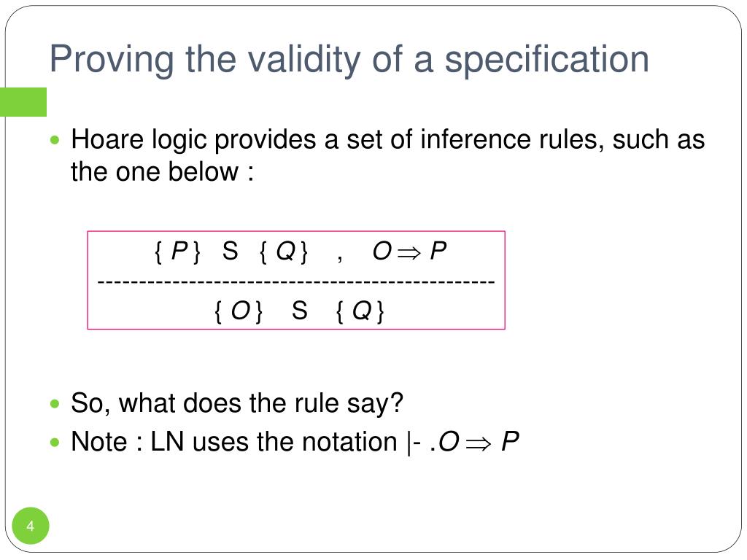Click the green slide number 4 circle
Viewport: 747px width, 560px height.
[x=31, y=526]
